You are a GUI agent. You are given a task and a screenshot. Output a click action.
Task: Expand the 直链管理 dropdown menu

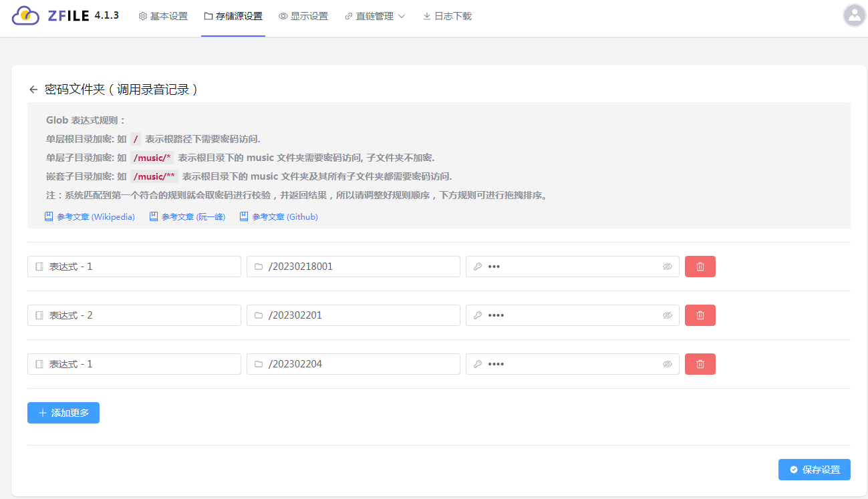click(x=374, y=16)
